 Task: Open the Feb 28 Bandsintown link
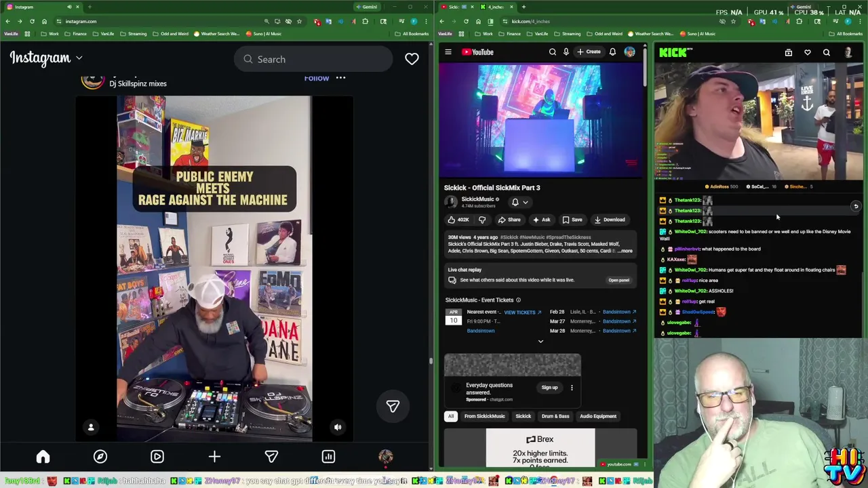[x=619, y=312]
